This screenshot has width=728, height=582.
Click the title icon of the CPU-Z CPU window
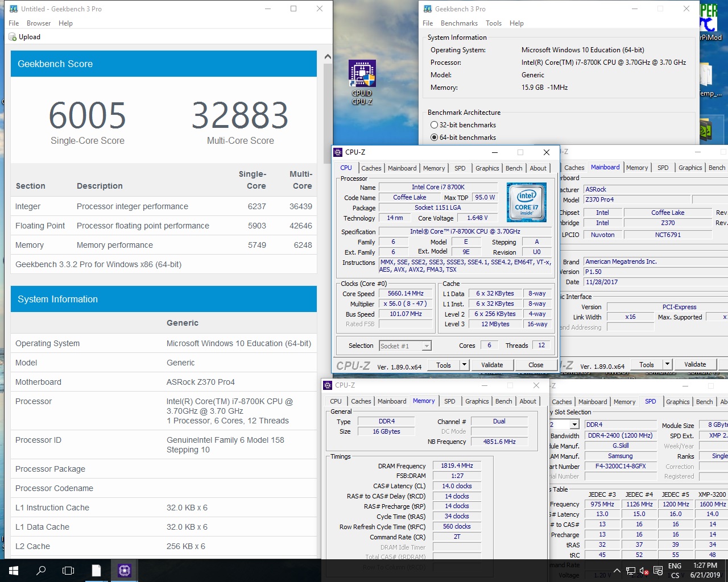click(338, 152)
